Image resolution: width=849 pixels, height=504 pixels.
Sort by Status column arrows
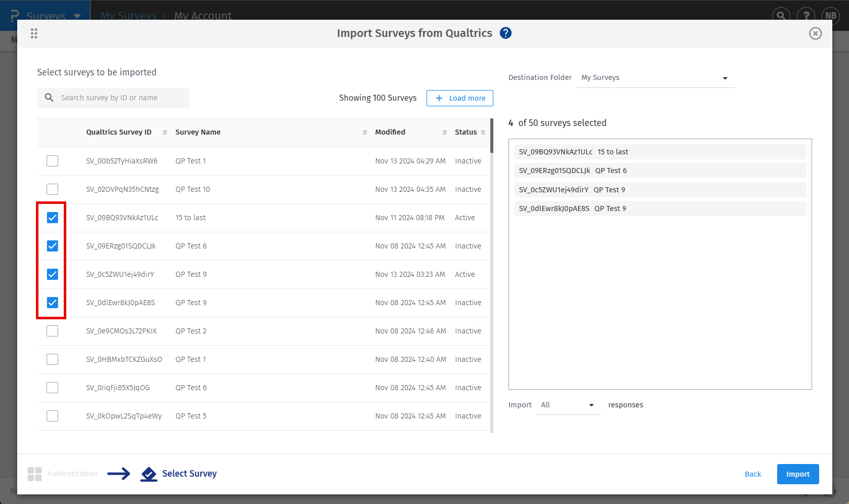[x=483, y=133]
